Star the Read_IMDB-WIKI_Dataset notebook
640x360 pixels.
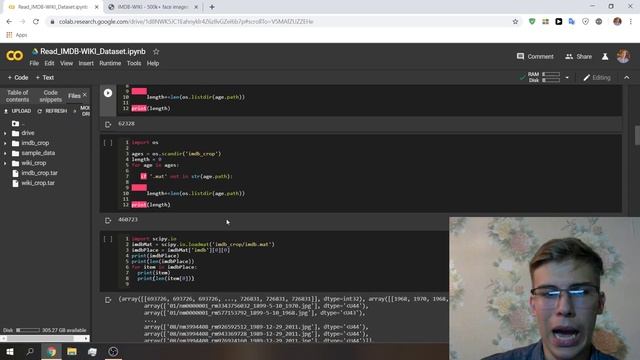(156, 51)
